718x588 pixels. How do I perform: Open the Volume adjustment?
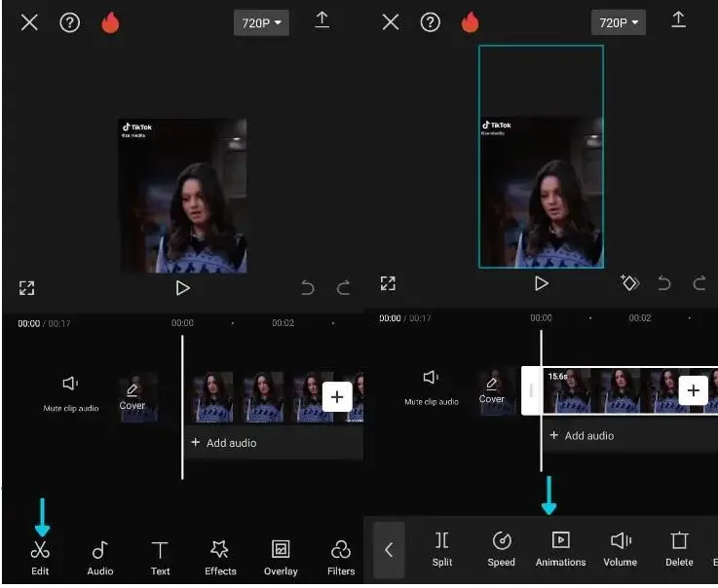click(x=621, y=548)
